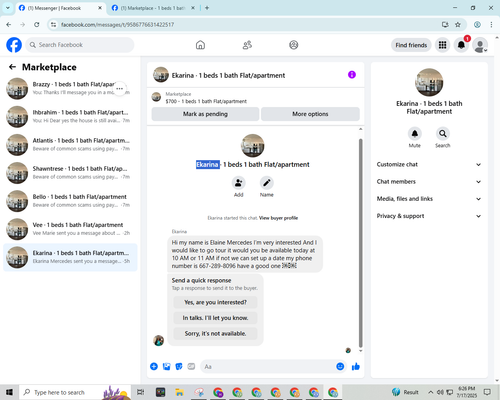Open Shawntrese conversation
The height and width of the screenshot is (400, 500).
pos(70,173)
